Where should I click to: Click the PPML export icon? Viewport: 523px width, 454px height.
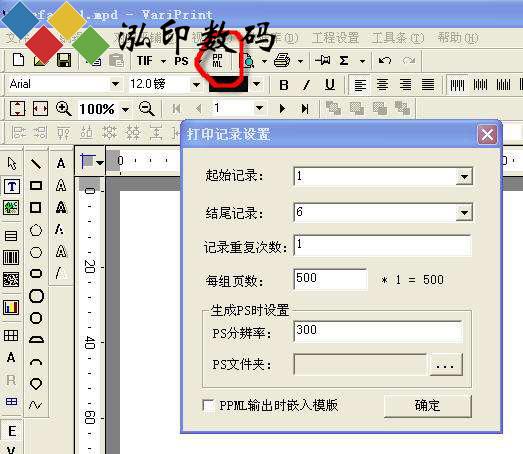tap(217, 61)
